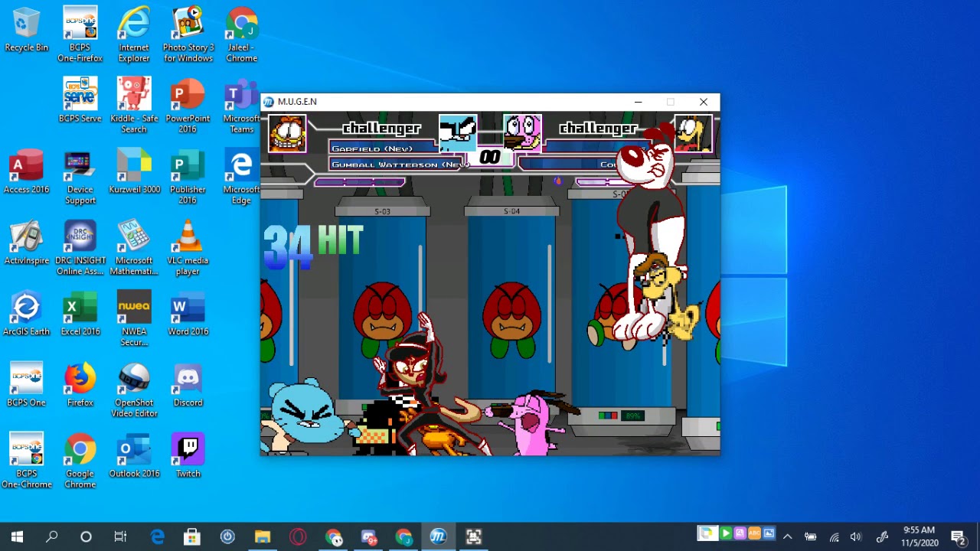Launch PowerPoint 2016 from the desktop

click(x=188, y=106)
